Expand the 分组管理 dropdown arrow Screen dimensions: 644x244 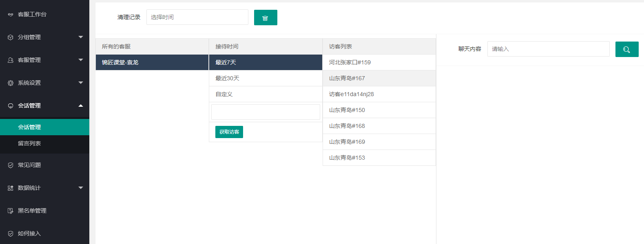click(x=81, y=37)
